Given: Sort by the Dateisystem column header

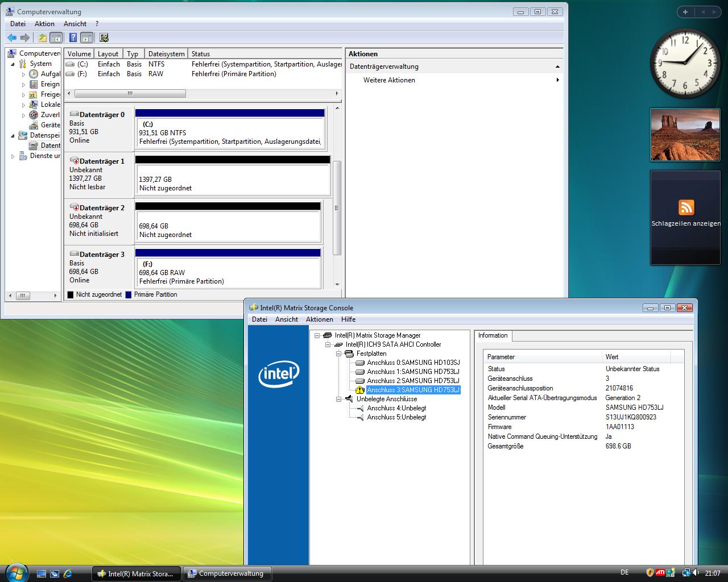Looking at the screenshot, I should pyautogui.click(x=166, y=54).
